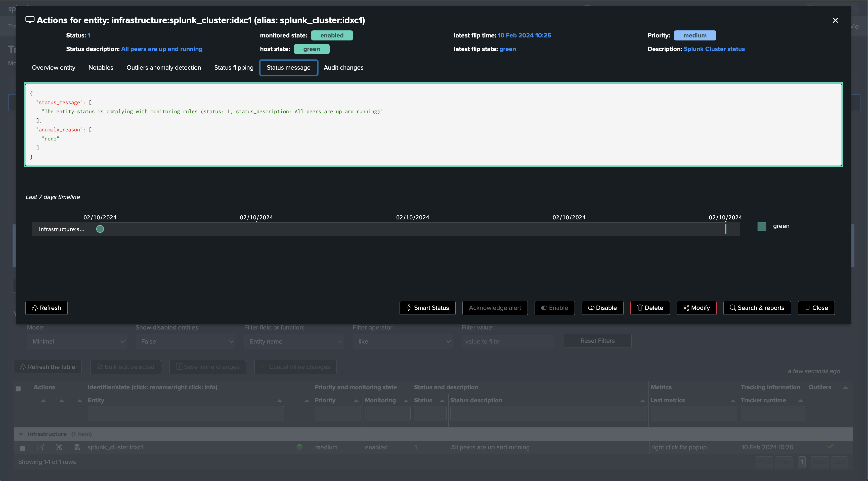868x481 pixels.
Task: Open Filter field Entity name dropdown
Action: (x=294, y=342)
